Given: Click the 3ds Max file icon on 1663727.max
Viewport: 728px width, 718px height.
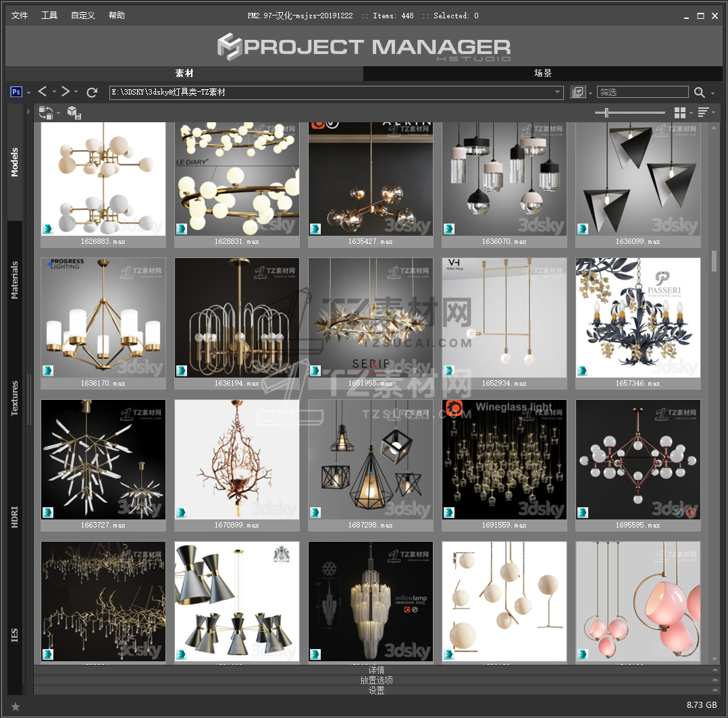Looking at the screenshot, I should [48, 512].
